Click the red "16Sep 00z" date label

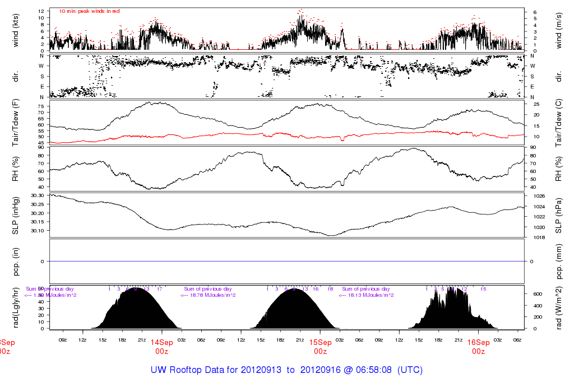(479, 347)
